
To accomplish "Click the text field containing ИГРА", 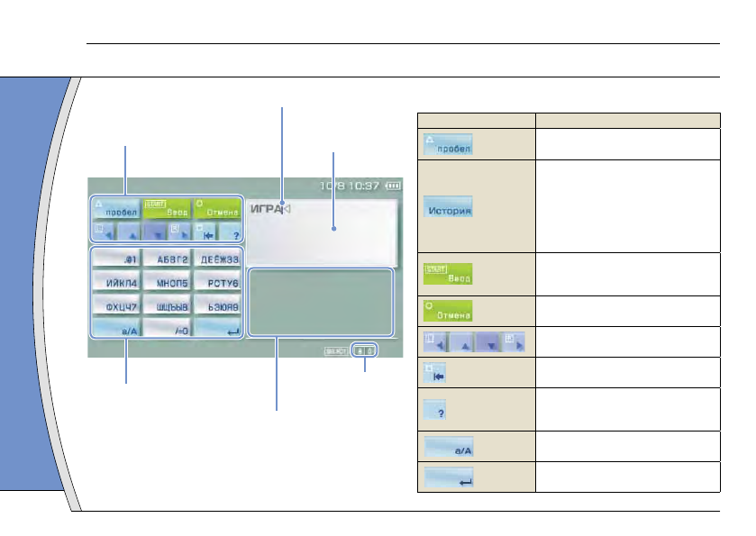I will [x=321, y=230].
